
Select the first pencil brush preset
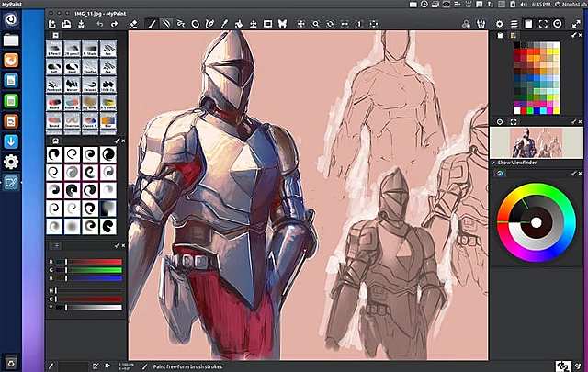(54, 49)
